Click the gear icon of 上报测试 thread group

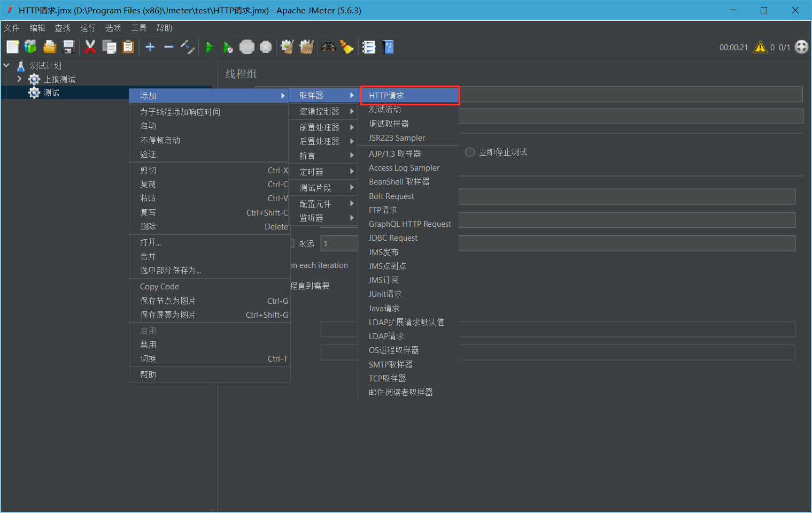click(34, 79)
